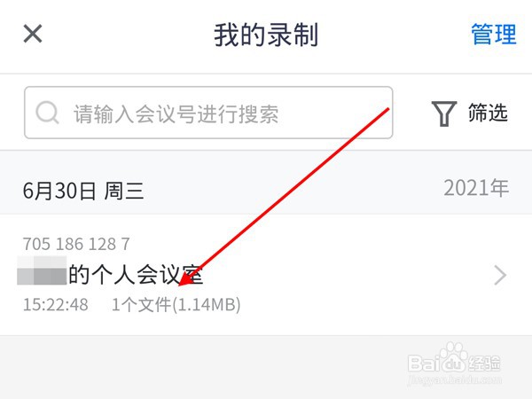Expand the recording details with the right chevron
Viewport: 532px width, 399px height.
(x=500, y=275)
